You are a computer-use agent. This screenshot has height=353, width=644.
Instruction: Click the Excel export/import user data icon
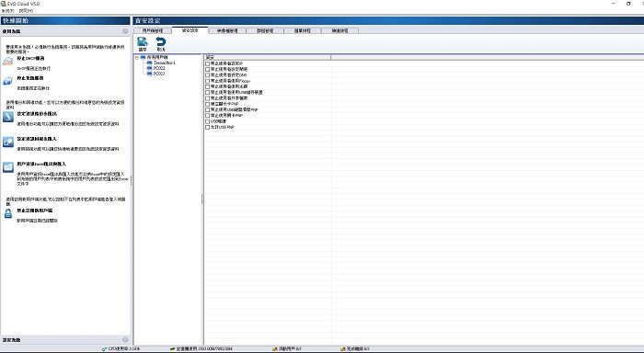tap(8, 167)
